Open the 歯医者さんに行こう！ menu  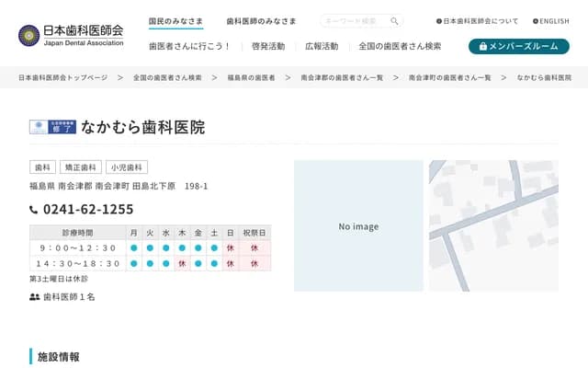[189, 46]
